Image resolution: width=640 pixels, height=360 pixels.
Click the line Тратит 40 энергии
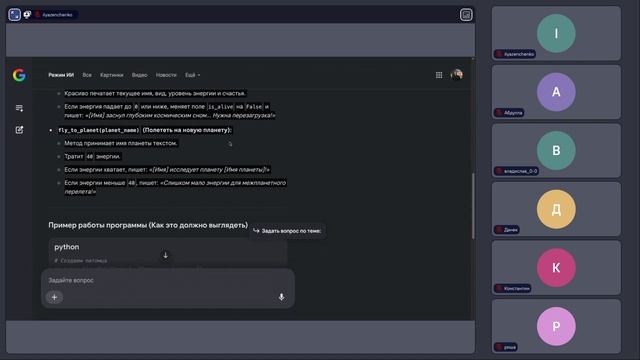(93, 156)
